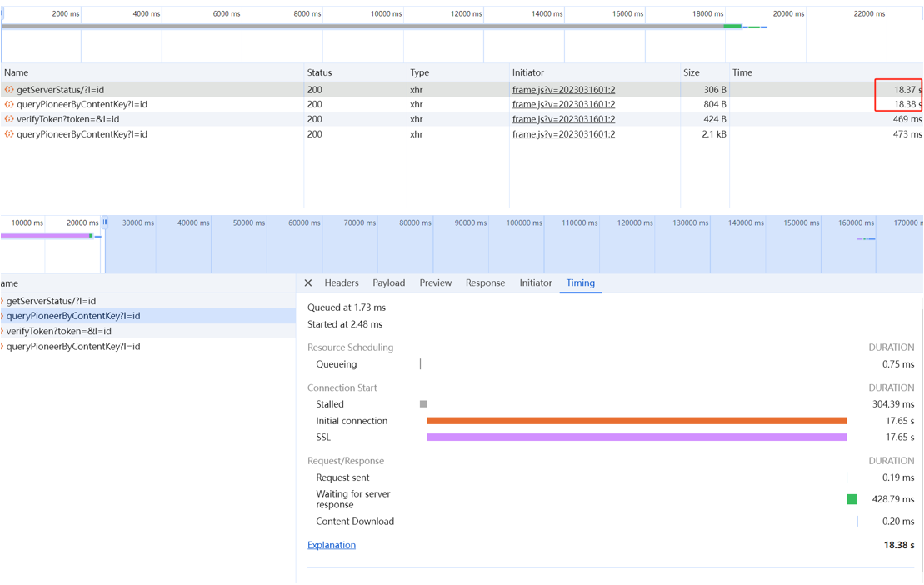The width and height of the screenshot is (924, 585).
Task: Open the Initiator tab
Action: tap(536, 282)
